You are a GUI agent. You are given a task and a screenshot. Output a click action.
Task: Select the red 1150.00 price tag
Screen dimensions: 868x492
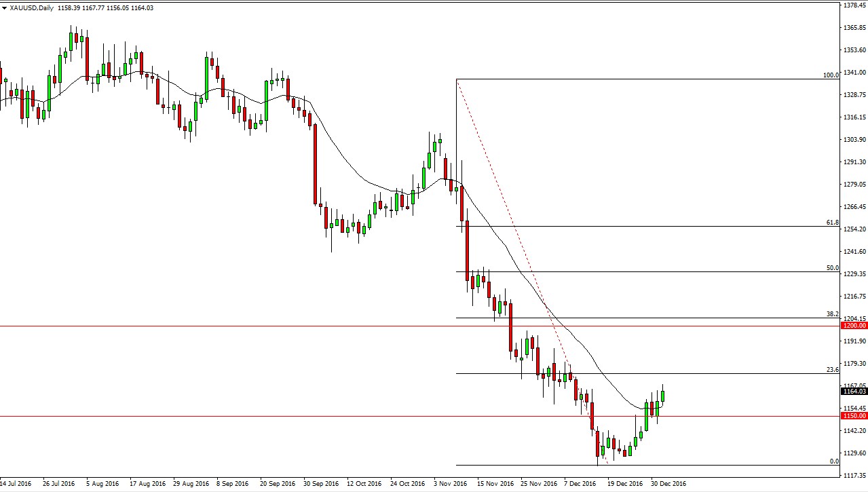pyautogui.click(x=854, y=415)
